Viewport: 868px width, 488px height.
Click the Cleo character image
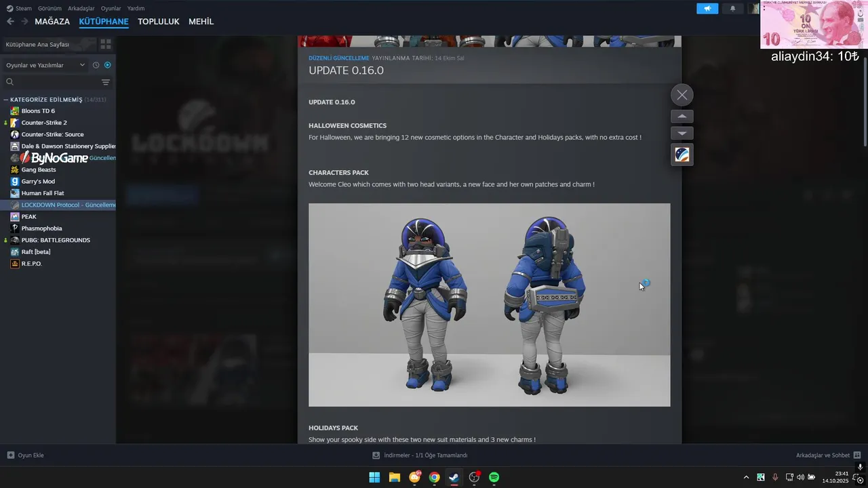(x=490, y=305)
